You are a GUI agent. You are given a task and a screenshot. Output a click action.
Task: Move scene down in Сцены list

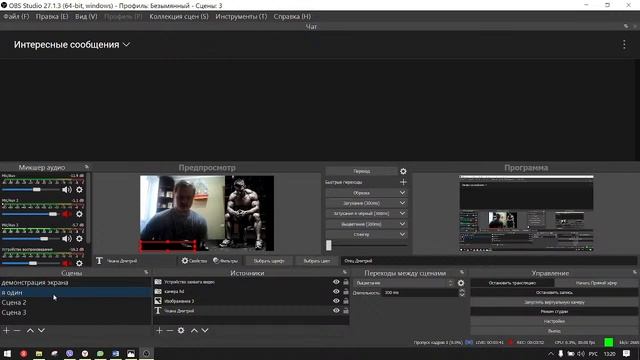pyautogui.click(x=41, y=330)
